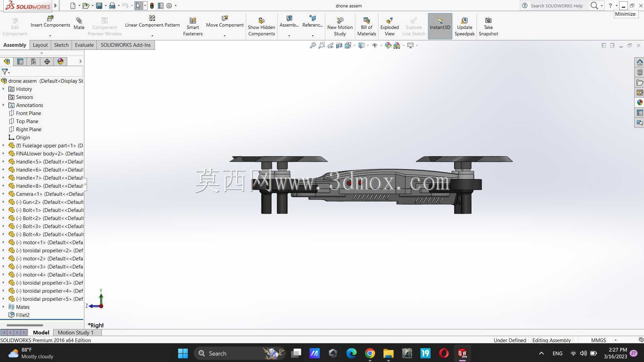Open Insert Components dropdown arrow
The height and width of the screenshot is (362, 644).
[x=50, y=36]
